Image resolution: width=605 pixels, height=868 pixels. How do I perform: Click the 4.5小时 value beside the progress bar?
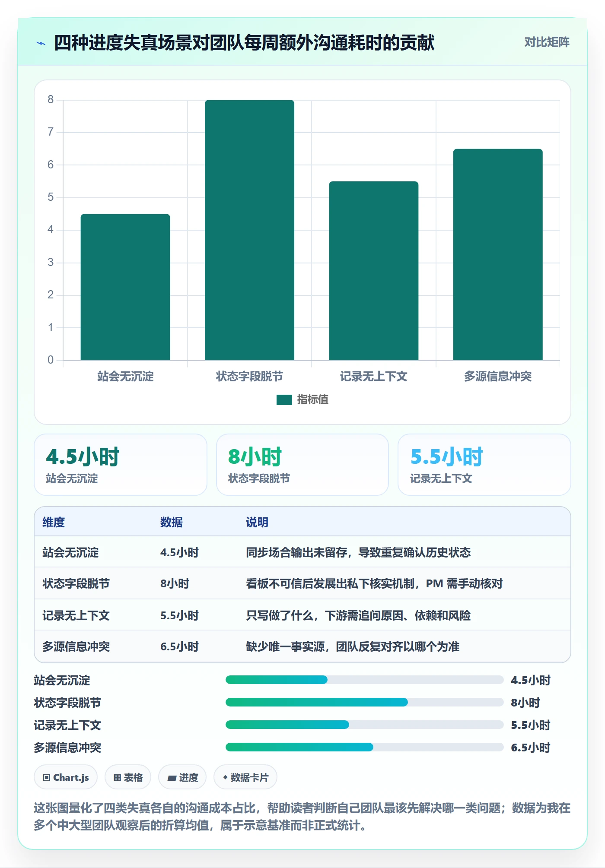click(531, 680)
